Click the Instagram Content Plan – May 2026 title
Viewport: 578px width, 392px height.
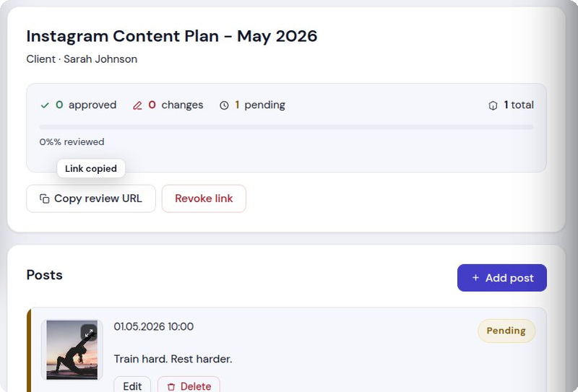click(x=172, y=36)
